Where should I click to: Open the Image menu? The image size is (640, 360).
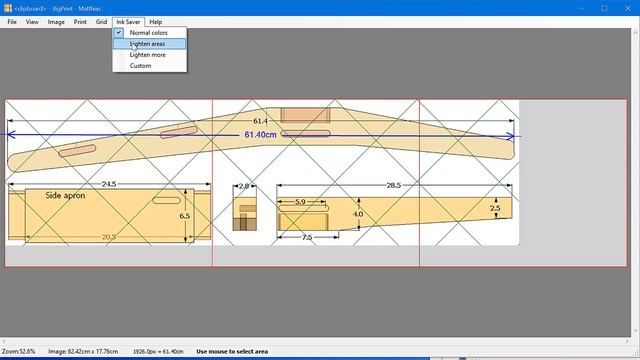(x=56, y=22)
